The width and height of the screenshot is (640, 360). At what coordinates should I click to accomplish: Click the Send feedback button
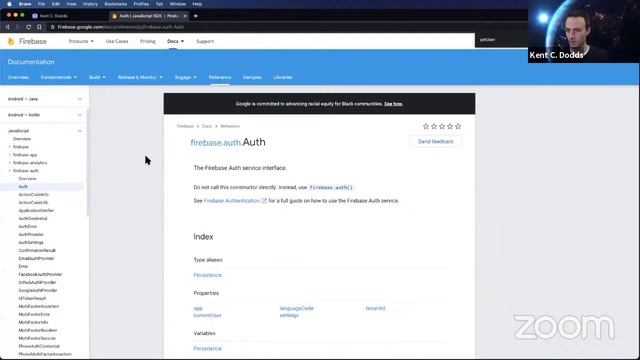tap(436, 142)
